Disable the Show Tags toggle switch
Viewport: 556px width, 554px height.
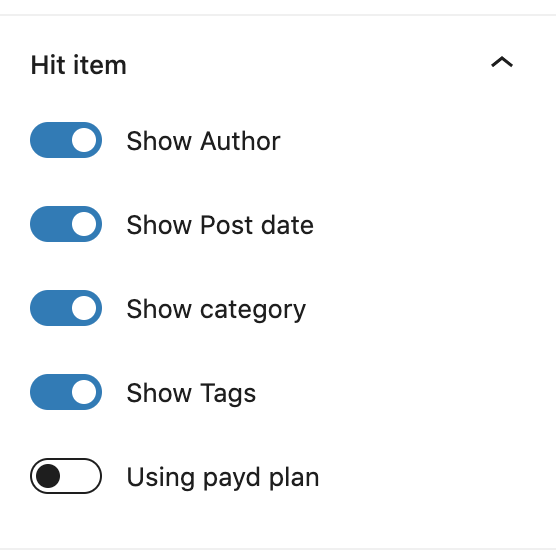tap(66, 392)
